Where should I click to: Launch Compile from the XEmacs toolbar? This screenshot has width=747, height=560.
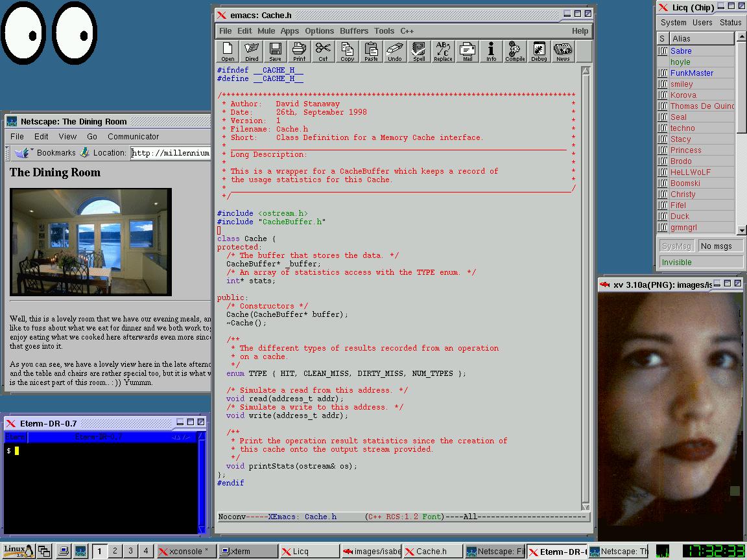(x=515, y=51)
